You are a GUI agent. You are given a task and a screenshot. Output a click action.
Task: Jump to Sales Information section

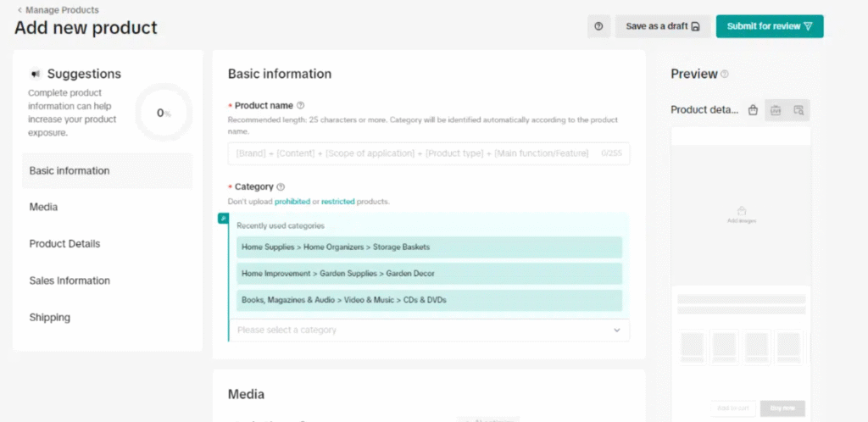pos(70,280)
